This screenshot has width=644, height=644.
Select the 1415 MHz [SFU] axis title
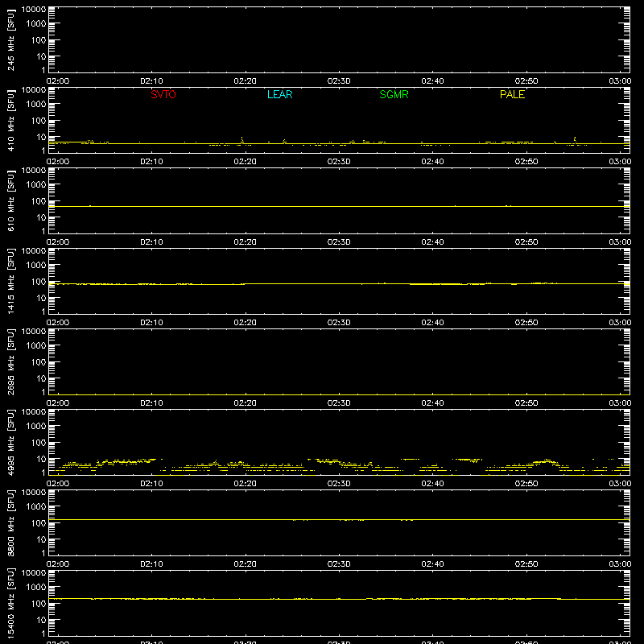10,281
